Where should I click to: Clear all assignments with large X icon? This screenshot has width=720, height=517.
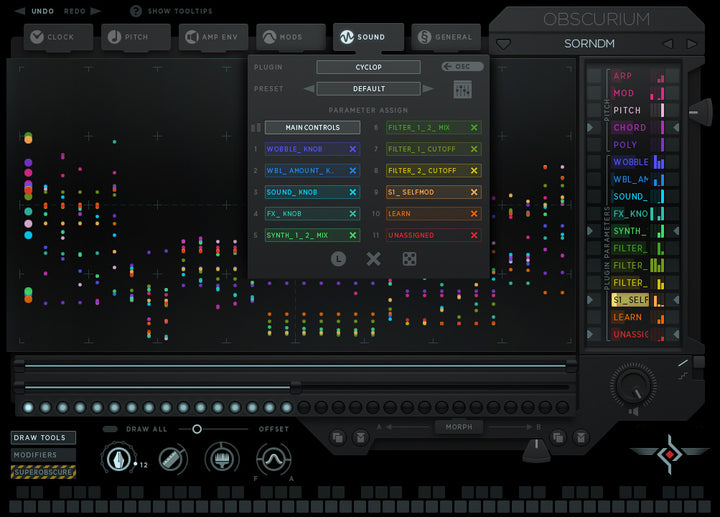coord(373,259)
